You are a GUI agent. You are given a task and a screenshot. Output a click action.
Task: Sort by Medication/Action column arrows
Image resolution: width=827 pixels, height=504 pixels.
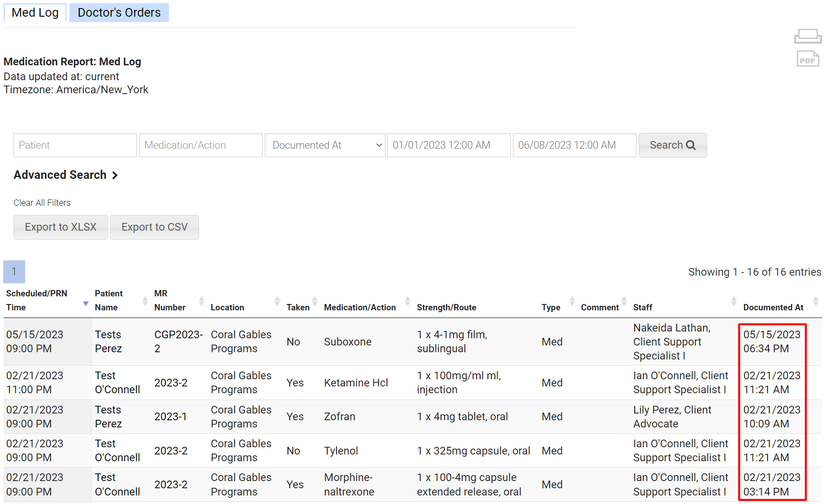click(x=408, y=301)
